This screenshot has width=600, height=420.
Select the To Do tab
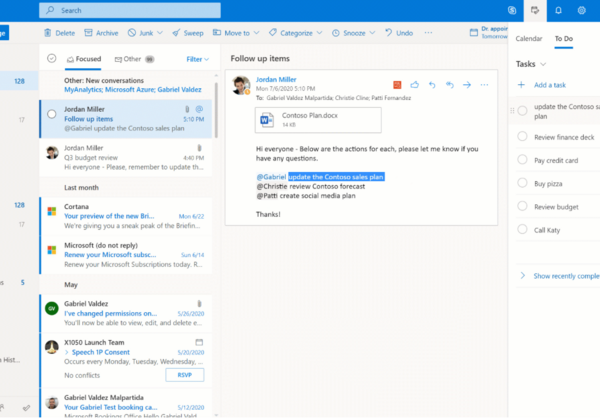(564, 39)
